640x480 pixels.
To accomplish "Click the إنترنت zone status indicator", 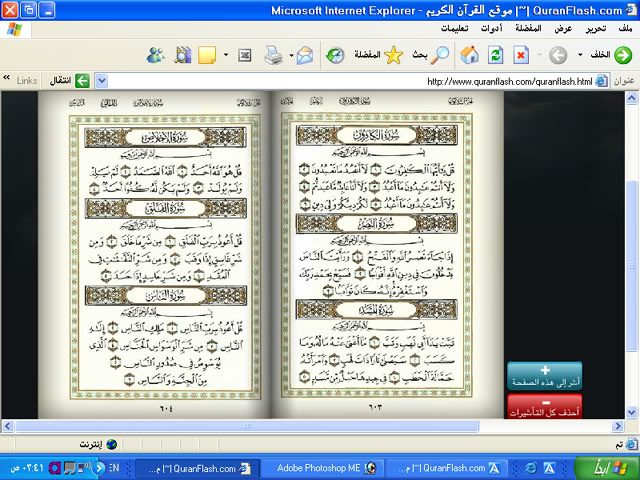I will [98, 444].
